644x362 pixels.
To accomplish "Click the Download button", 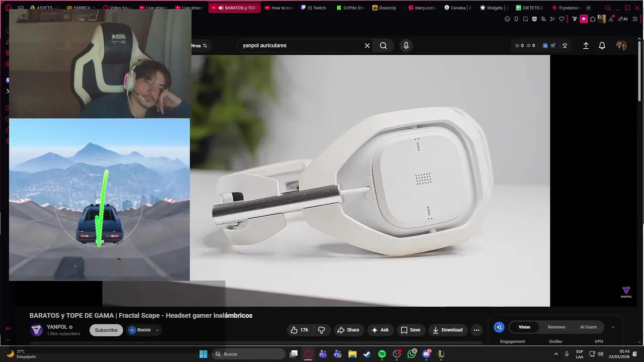I will (x=447, y=330).
